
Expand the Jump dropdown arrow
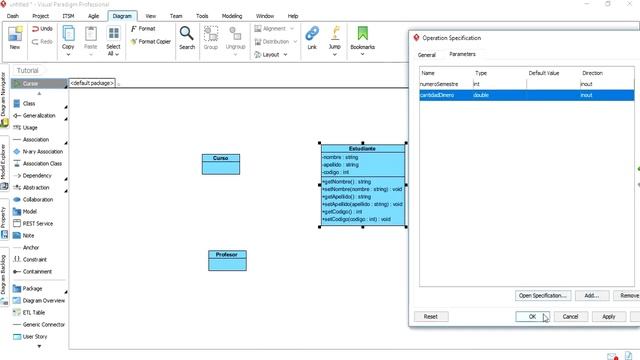pos(335,54)
